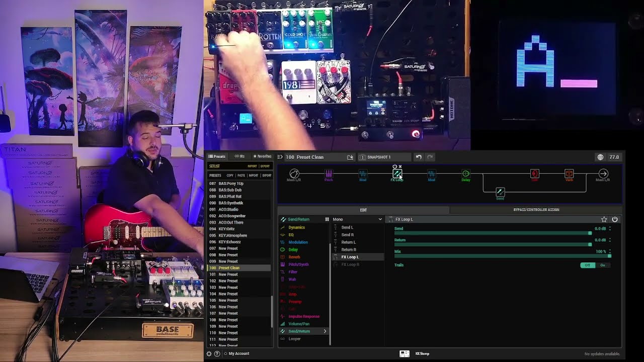The width and height of the screenshot is (644, 362).
Task: Click the Main L/R output arrow icon
Action: (x=603, y=174)
